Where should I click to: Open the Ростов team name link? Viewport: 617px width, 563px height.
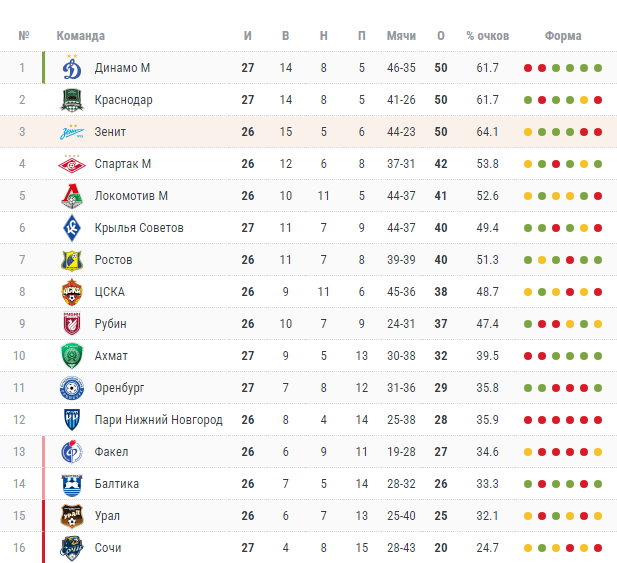tap(112, 260)
